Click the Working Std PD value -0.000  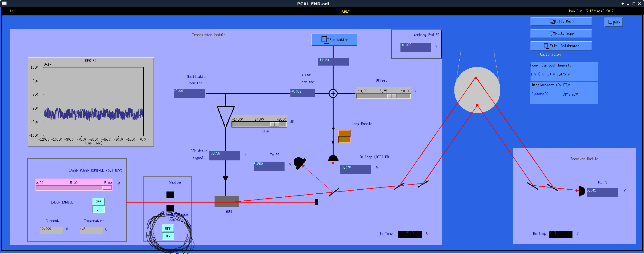(x=416, y=47)
